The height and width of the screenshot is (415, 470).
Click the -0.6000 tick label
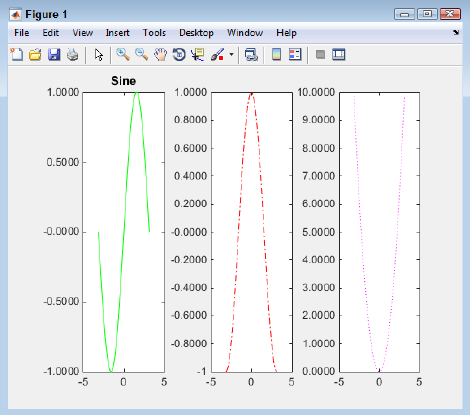point(189,315)
